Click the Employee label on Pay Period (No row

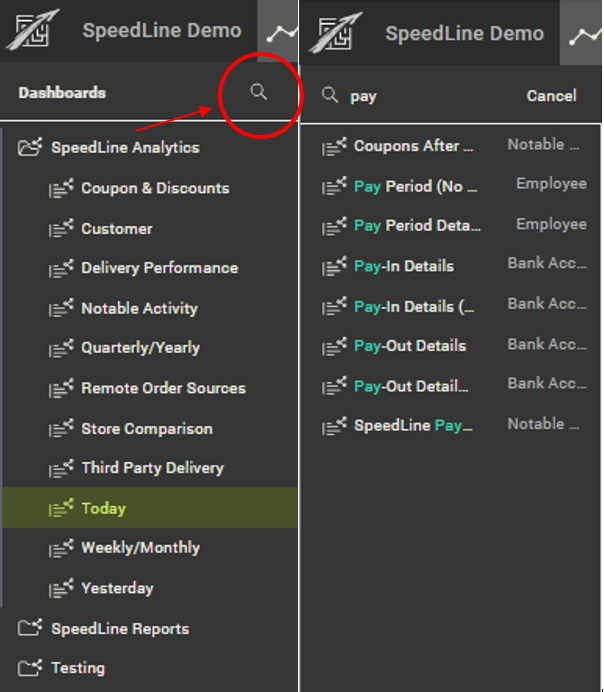551,184
